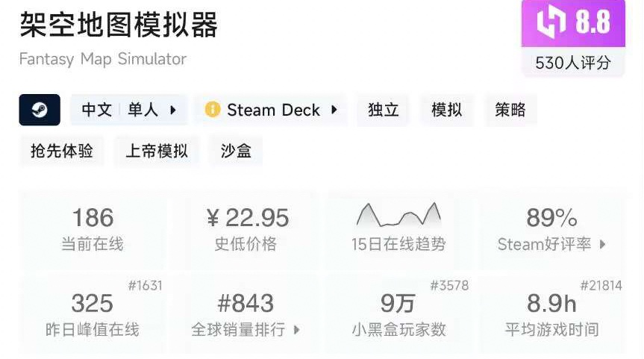The height and width of the screenshot is (359, 644).
Task: Expand Steam Deck compatibility details
Action: pyautogui.click(x=334, y=110)
